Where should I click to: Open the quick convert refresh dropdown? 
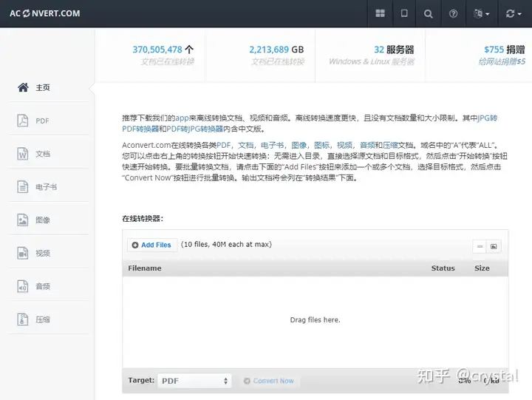point(514,13)
